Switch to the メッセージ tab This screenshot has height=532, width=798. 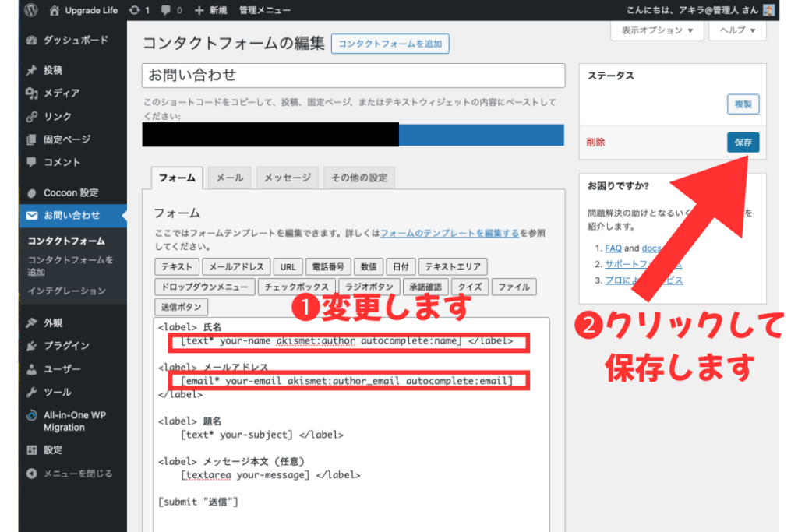coord(287,178)
